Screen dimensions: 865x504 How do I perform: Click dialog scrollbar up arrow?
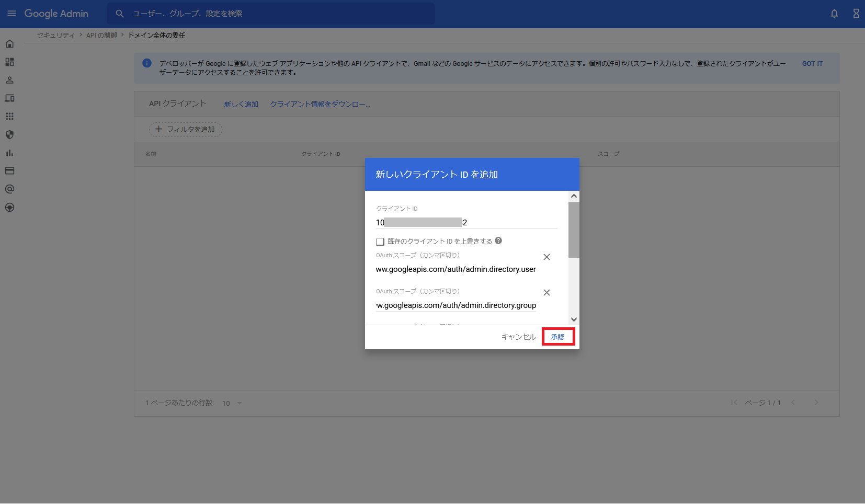574,196
